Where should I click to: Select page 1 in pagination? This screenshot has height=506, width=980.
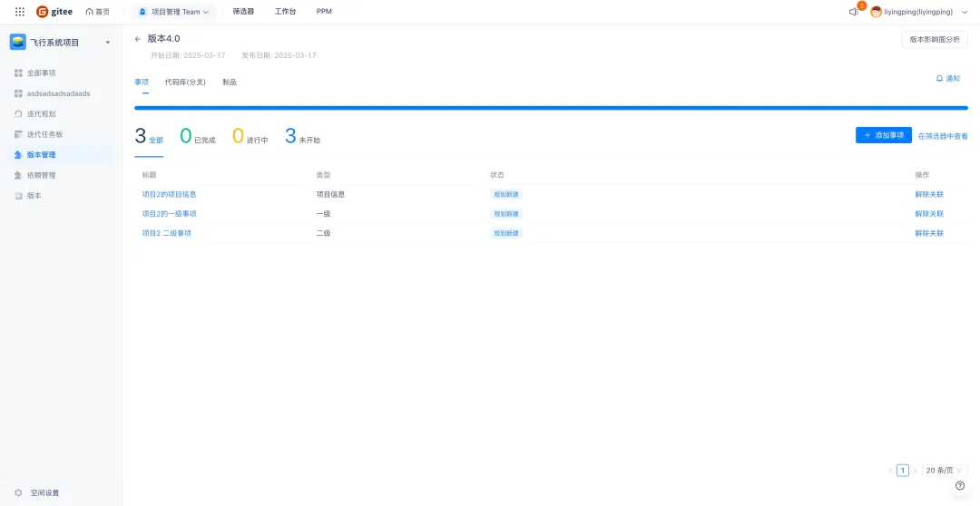tap(903, 471)
